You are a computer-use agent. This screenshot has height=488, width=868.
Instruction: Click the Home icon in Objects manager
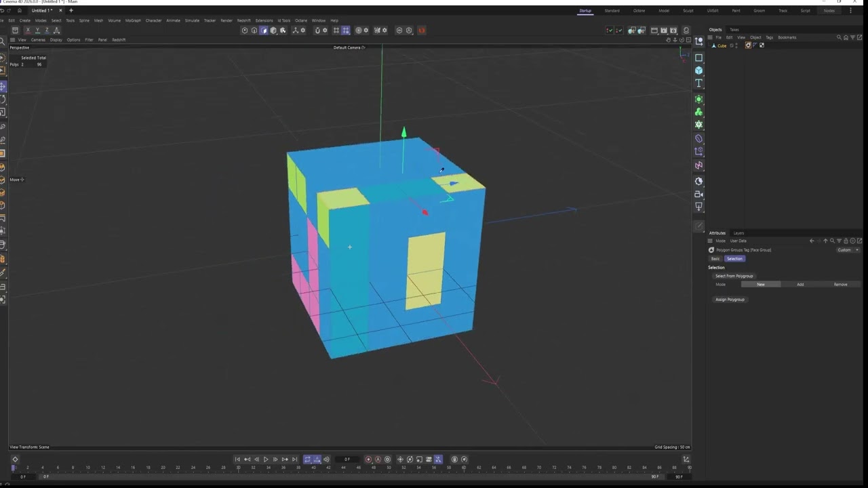846,37
